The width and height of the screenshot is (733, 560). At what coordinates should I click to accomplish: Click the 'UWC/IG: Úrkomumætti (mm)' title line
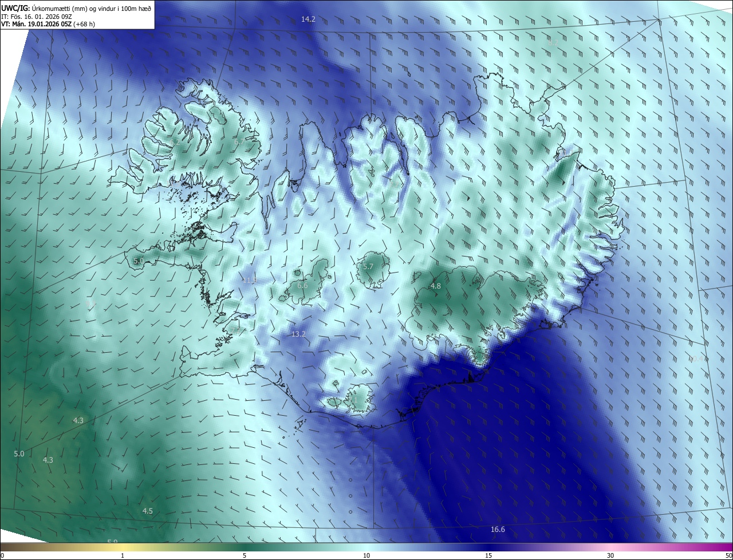(76, 7)
